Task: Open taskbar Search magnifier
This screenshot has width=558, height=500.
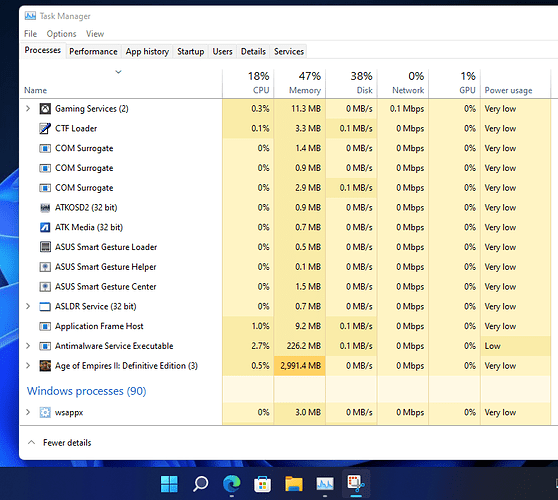Action: coord(200,484)
